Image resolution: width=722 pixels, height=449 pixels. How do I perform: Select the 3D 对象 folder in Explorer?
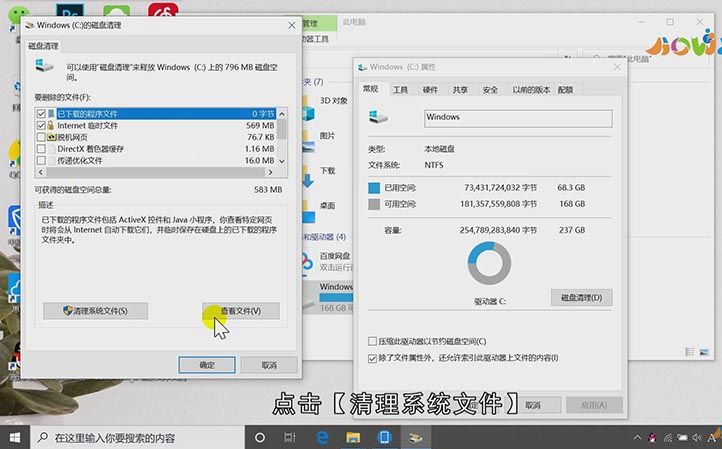[x=333, y=100]
